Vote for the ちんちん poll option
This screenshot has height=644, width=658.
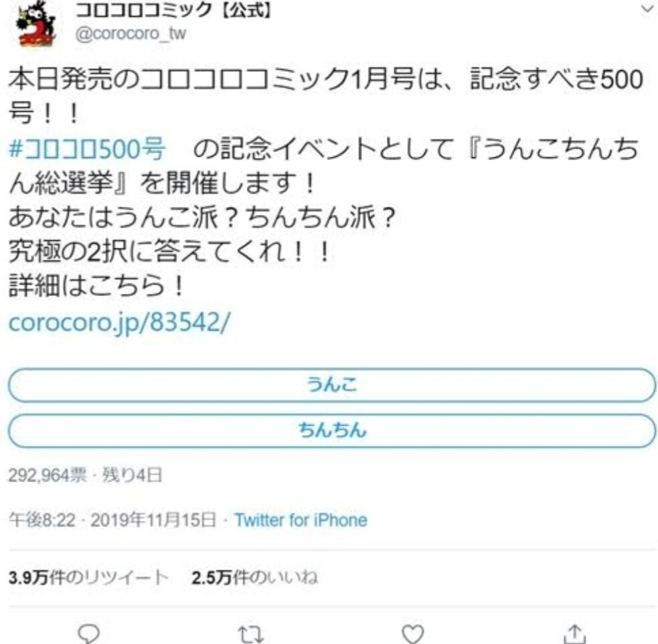click(x=332, y=430)
